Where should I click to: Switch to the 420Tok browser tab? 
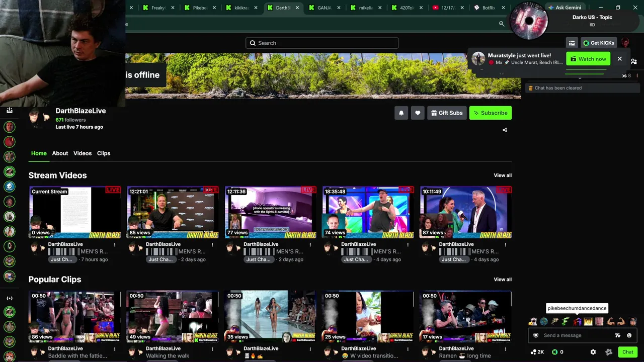[x=408, y=8]
